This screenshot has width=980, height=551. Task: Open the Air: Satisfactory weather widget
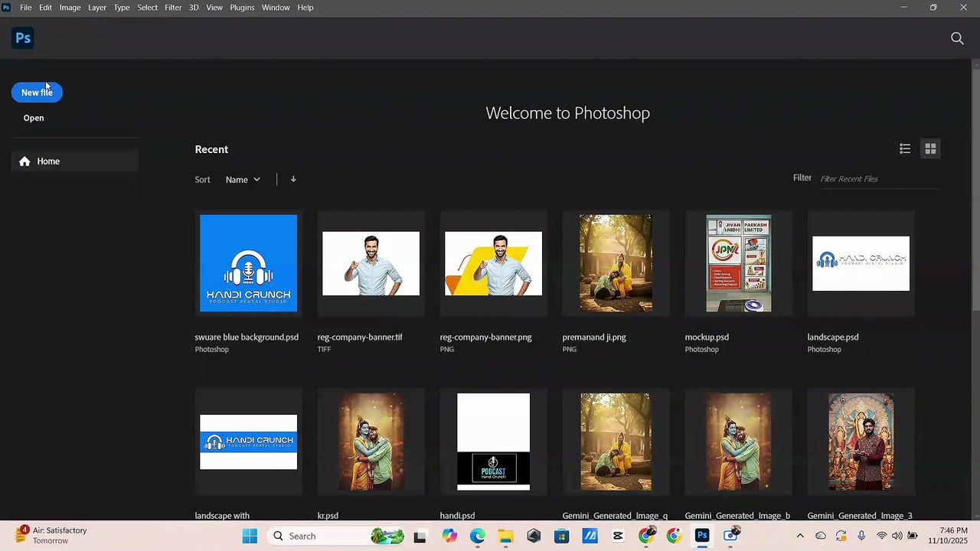tap(51, 536)
